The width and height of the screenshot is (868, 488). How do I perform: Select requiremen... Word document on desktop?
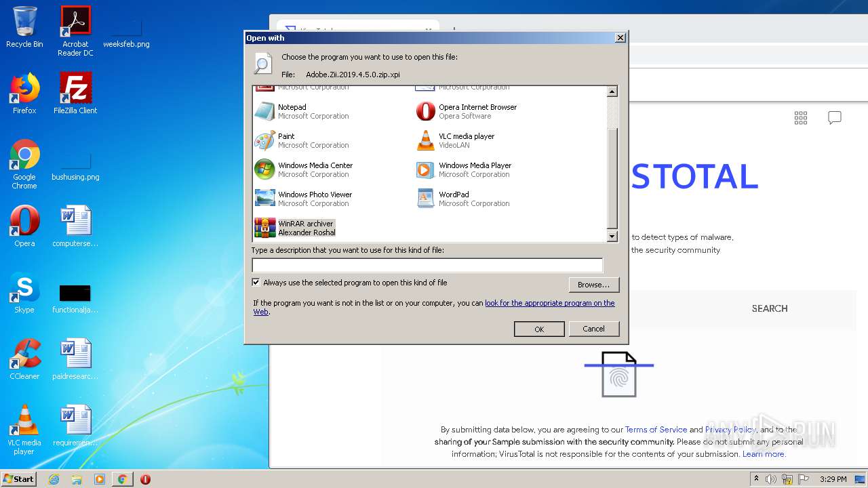coord(75,426)
